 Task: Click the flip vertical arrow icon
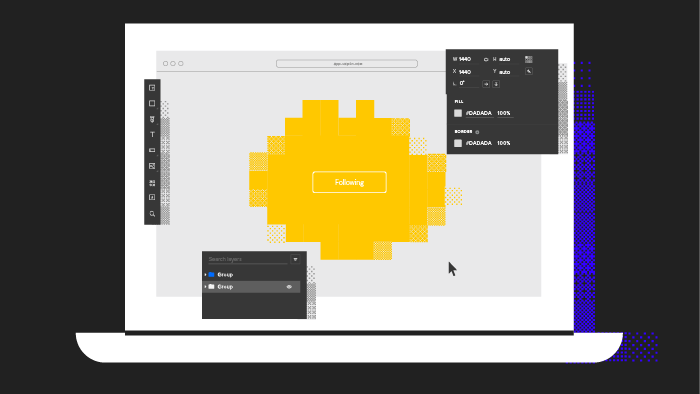coord(496,84)
